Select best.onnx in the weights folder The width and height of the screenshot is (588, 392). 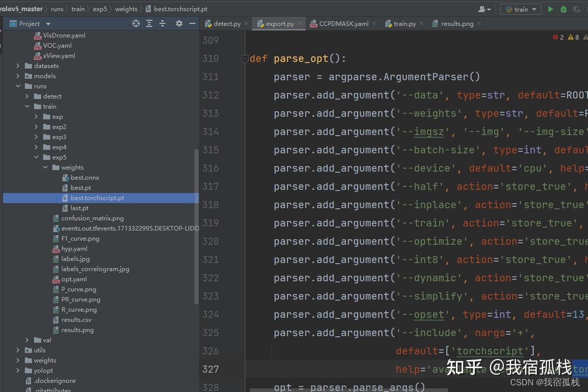[x=85, y=178]
